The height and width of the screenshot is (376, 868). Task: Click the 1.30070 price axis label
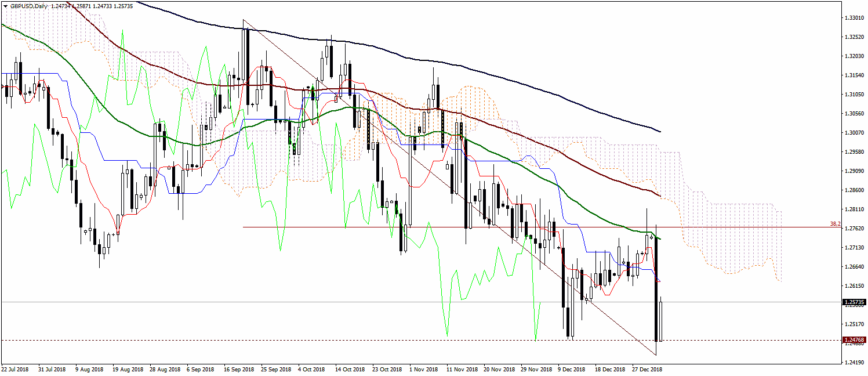pos(854,133)
